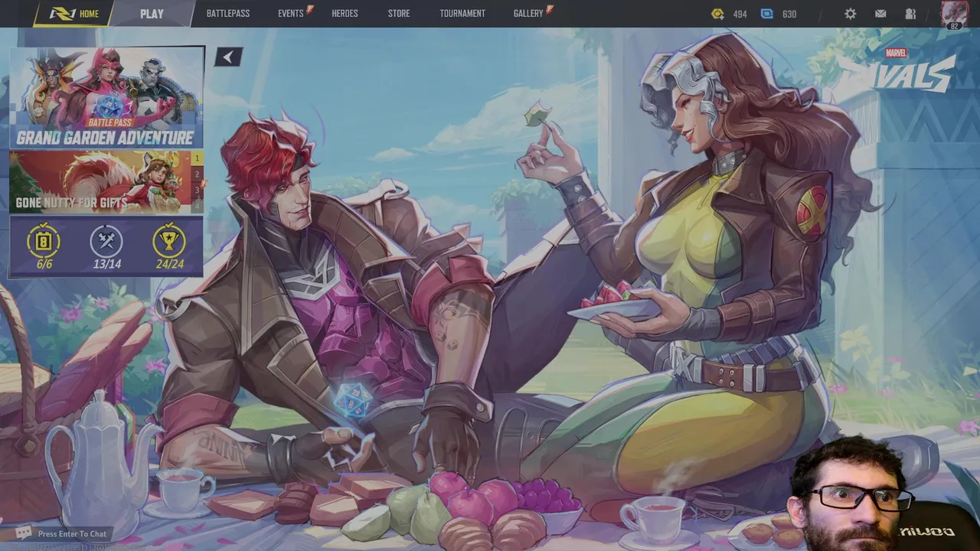Screen dimensions: 980x551
Task: Open the Grand Garden Adventure battle pass banner
Action: (106, 97)
